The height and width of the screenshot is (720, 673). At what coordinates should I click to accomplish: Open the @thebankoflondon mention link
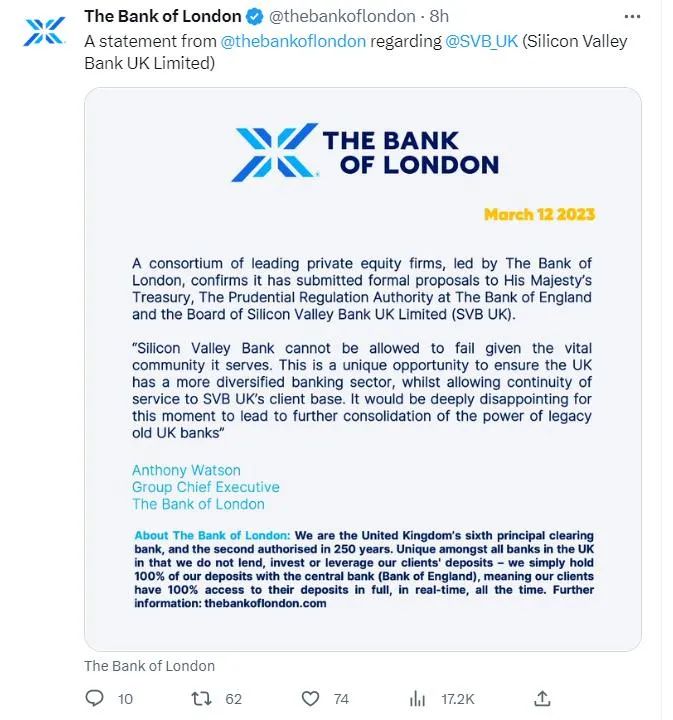click(x=293, y=41)
